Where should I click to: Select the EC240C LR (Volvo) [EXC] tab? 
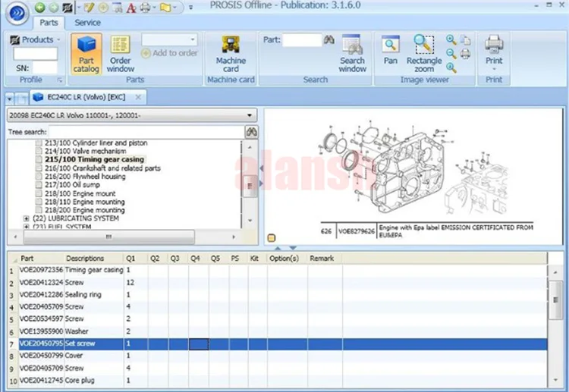pyautogui.click(x=86, y=97)
